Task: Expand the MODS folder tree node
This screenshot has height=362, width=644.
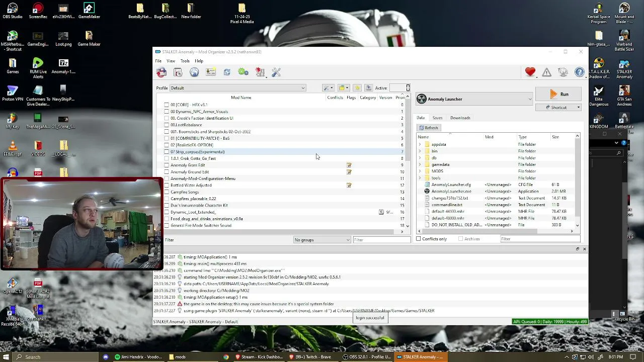Action: [420, 171]
